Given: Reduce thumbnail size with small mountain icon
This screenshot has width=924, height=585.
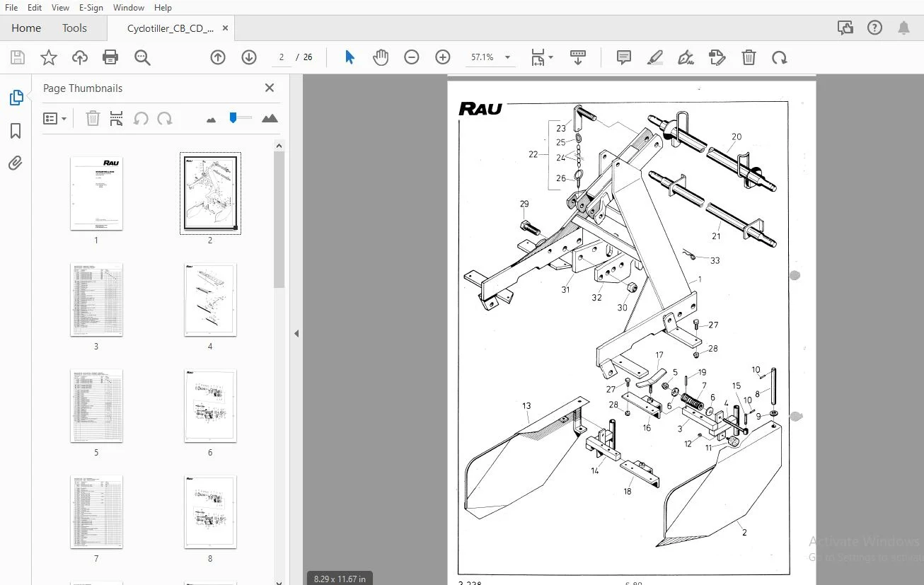Looking at the screenshot, I should click(x=211, y=120).
